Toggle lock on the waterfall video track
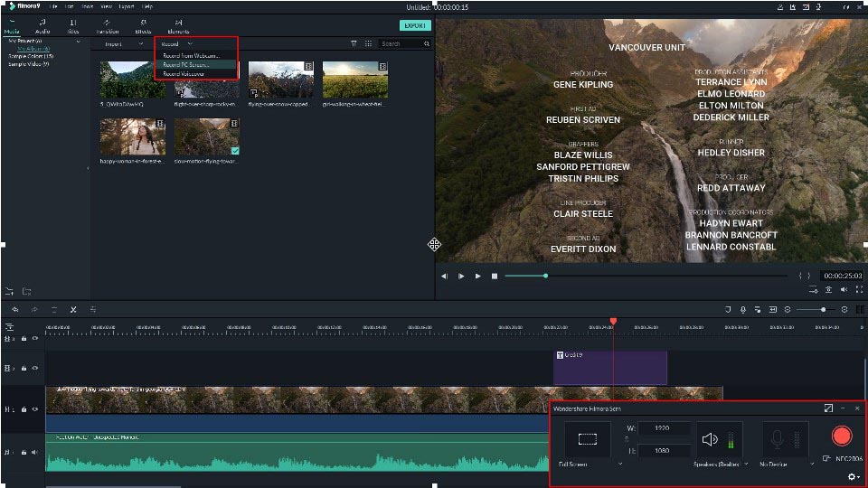 coord(24,409)
